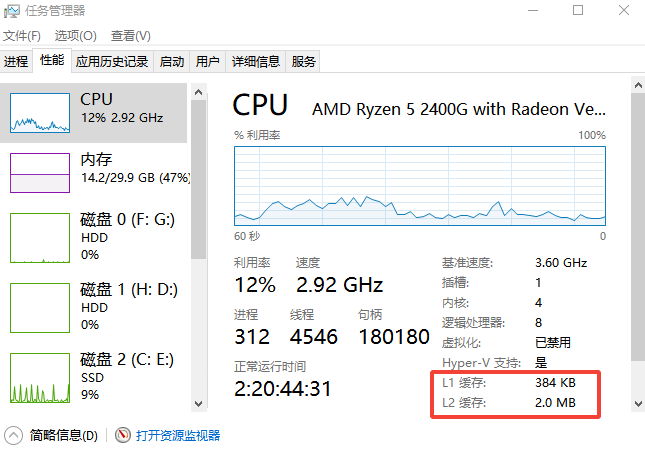Click the sidebar scroll down arrow

pyautogui.click(x=199, y=404)
